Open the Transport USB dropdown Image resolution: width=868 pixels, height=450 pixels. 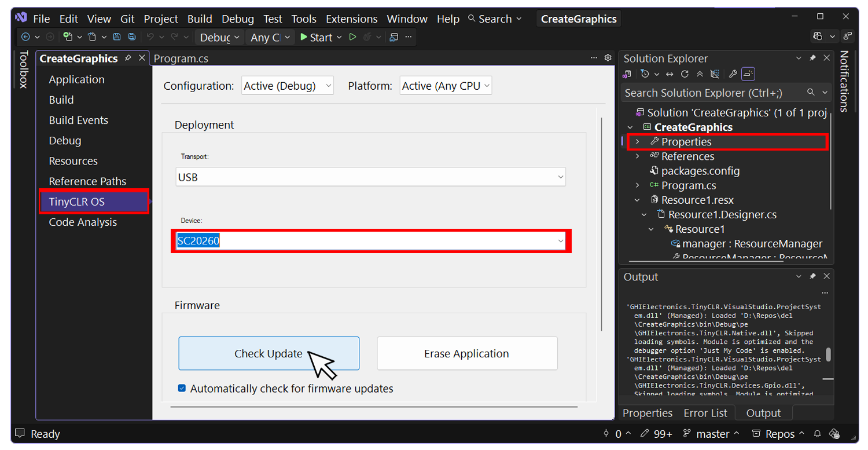[371, 177]
